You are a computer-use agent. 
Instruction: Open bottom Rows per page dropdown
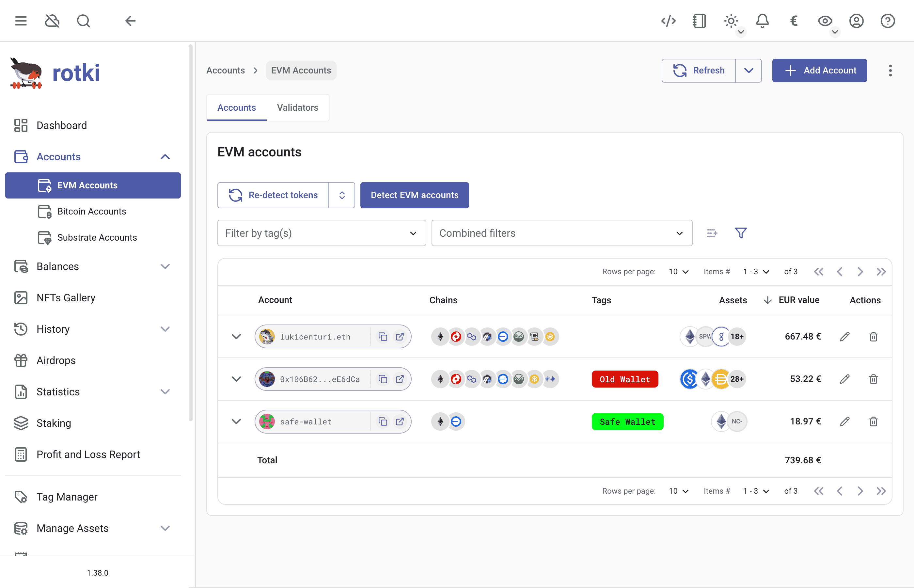tap(679, 491)
